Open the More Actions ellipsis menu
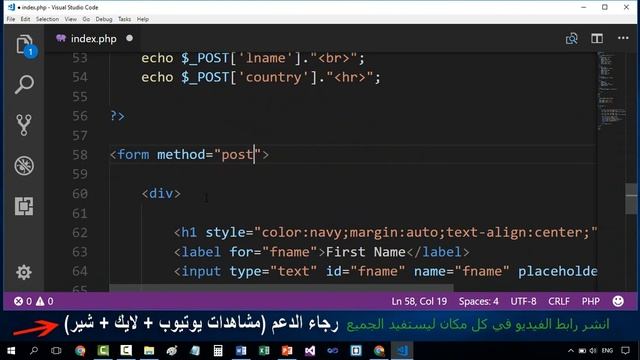The height and width of the screenshot is (360, 640). [x=623, y=38]
